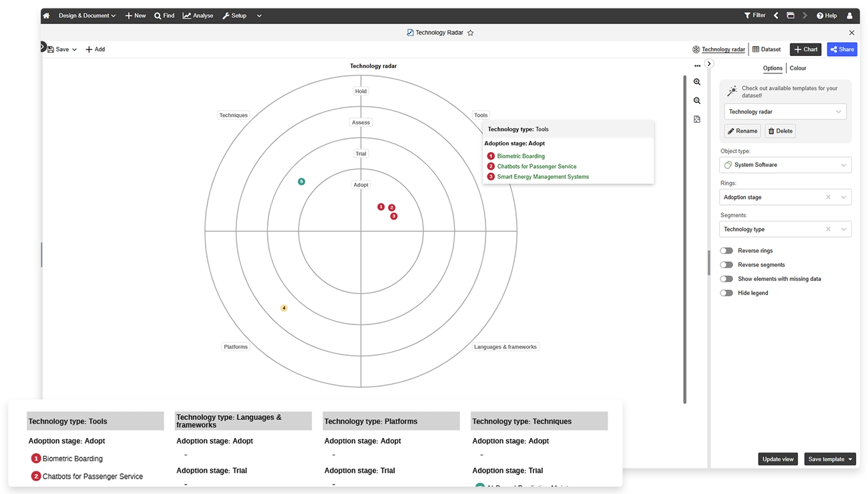Expand the Save dropdown arrow
Viewport: 868px width, 494px height.
tap(75, 49)
